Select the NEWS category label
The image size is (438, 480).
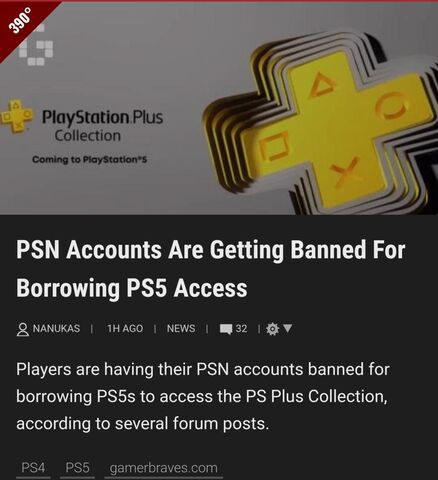181,329
